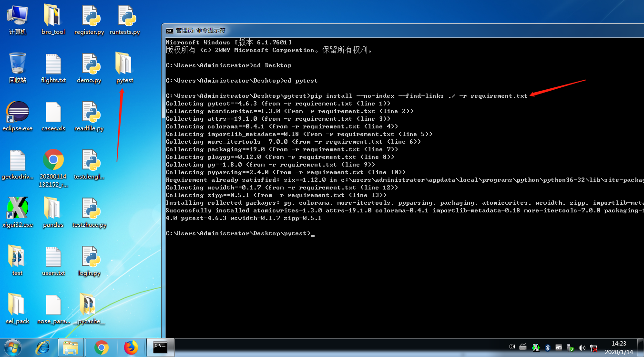Select the sel_pack folder icon
Image resolution: width=644 pixels, height=357 pixels.
(x=17, y=308)
